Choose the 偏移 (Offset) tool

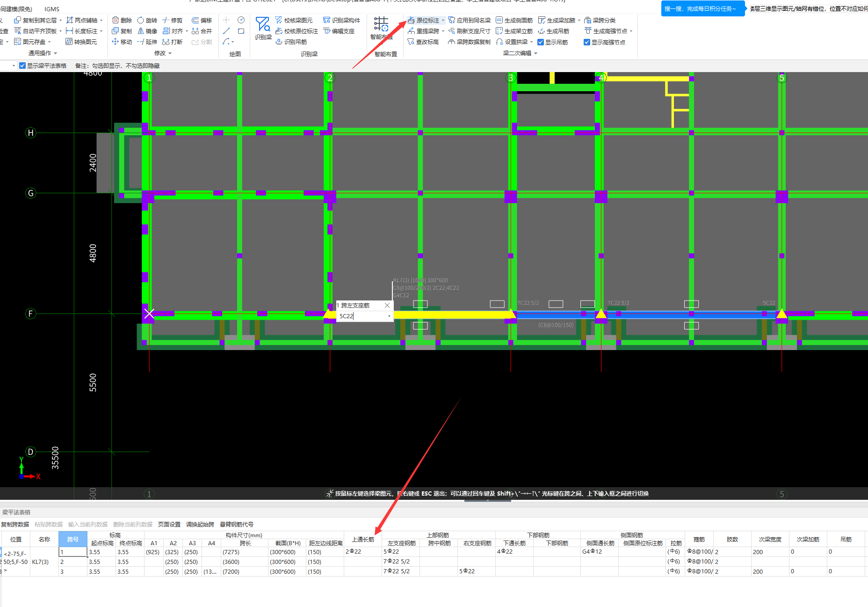(202, 20)
